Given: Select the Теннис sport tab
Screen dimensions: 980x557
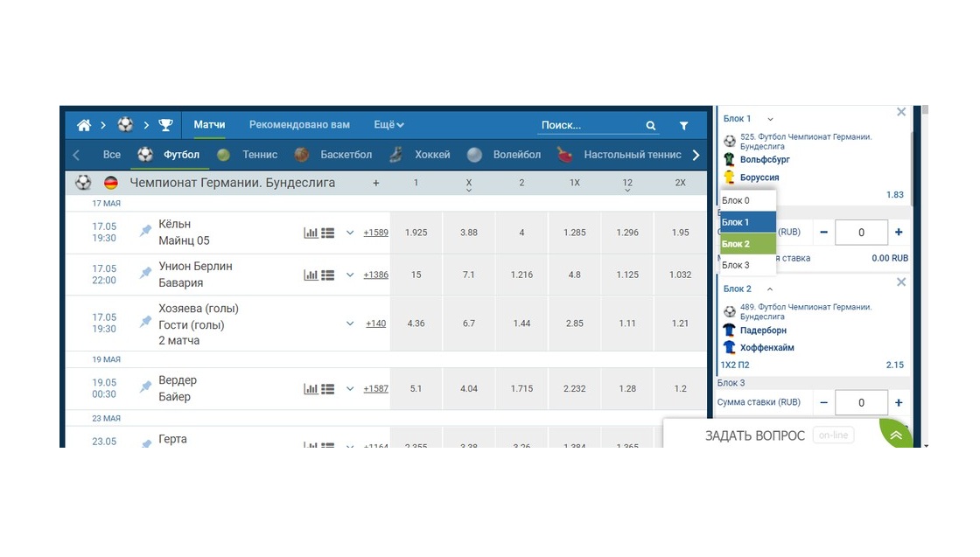Looking at the screenshot, I should 260,155.
